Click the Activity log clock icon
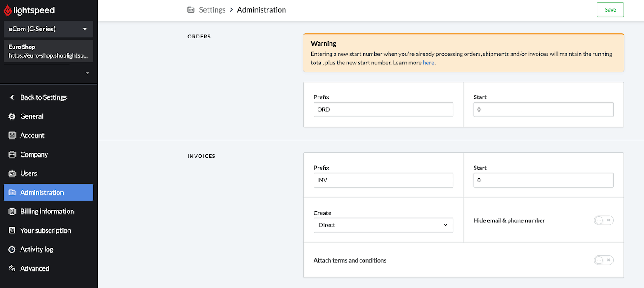644x288 pixels. pyautogui.click(x=12, y=249)
